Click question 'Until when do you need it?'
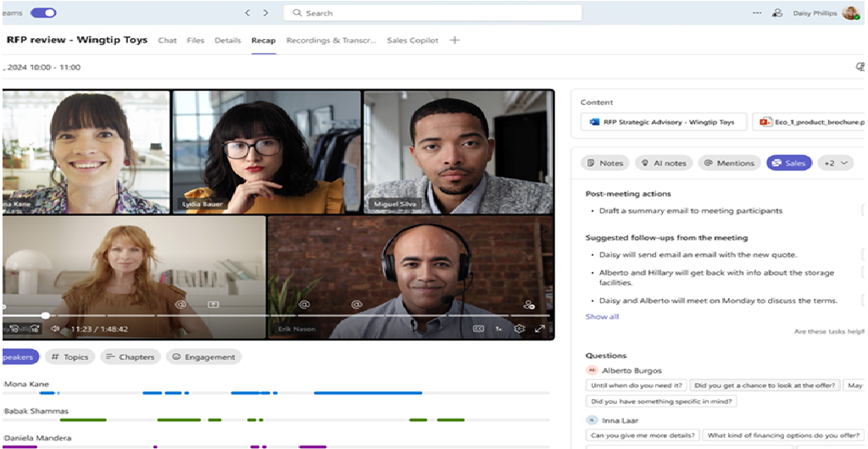 pos(637,385)
